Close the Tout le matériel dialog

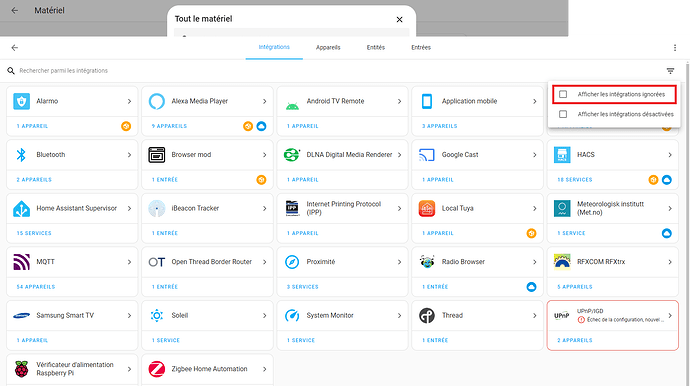tap(400, 19)
